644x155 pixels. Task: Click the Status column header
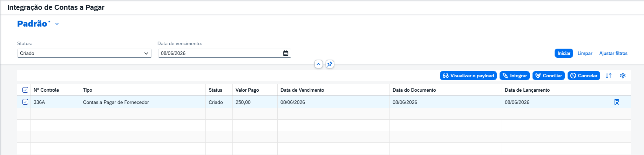[x=219, y=90]
